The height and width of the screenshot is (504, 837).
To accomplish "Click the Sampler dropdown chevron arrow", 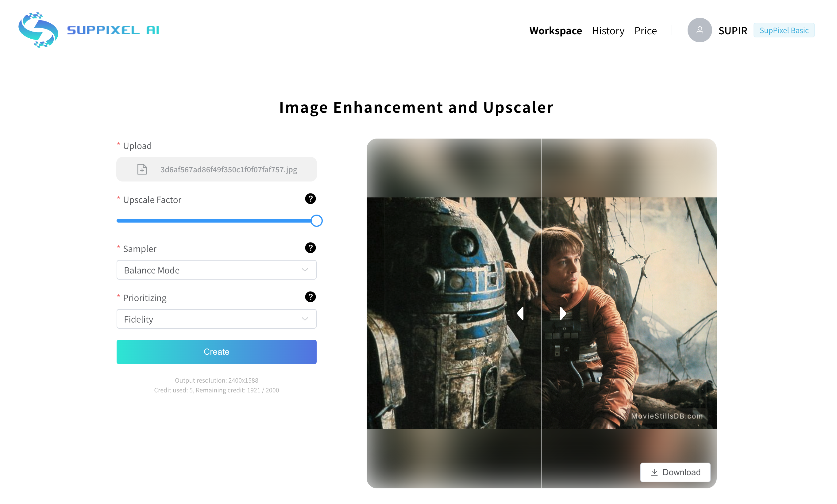I will (305, 270).
